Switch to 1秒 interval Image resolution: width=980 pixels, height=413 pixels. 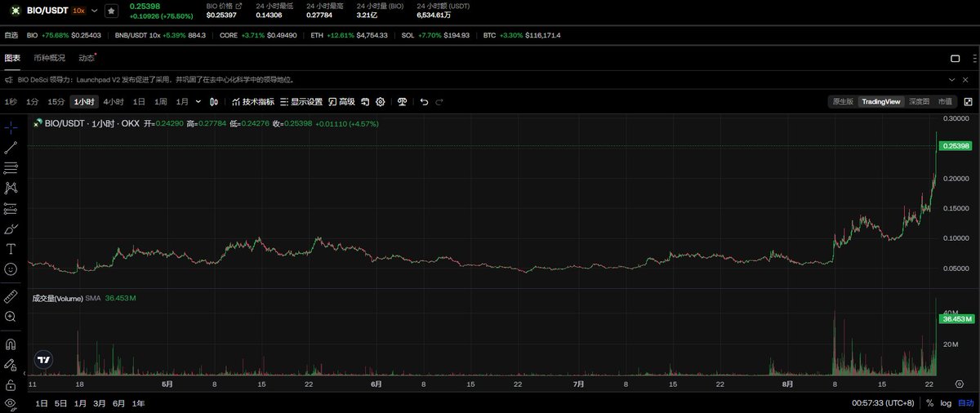tap(11, 102)
